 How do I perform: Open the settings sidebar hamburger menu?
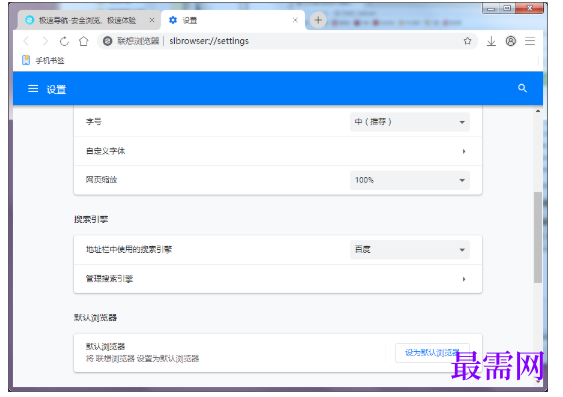(x=33, y=89)
